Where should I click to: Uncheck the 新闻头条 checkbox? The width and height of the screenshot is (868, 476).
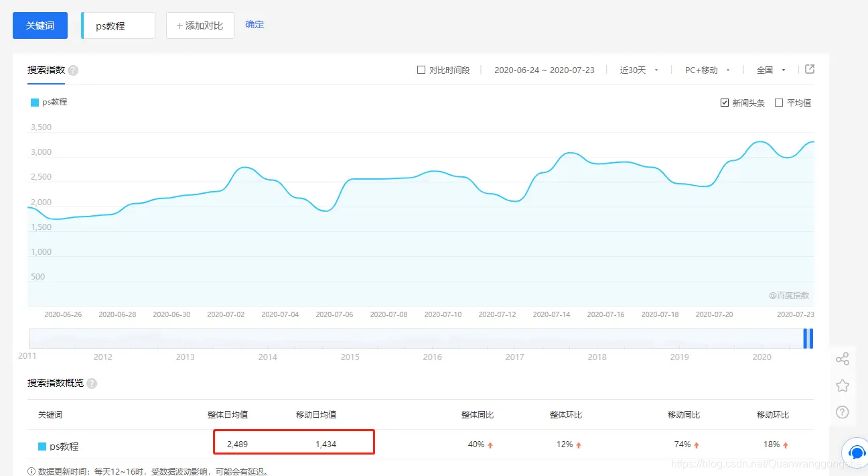coord(725,103)
